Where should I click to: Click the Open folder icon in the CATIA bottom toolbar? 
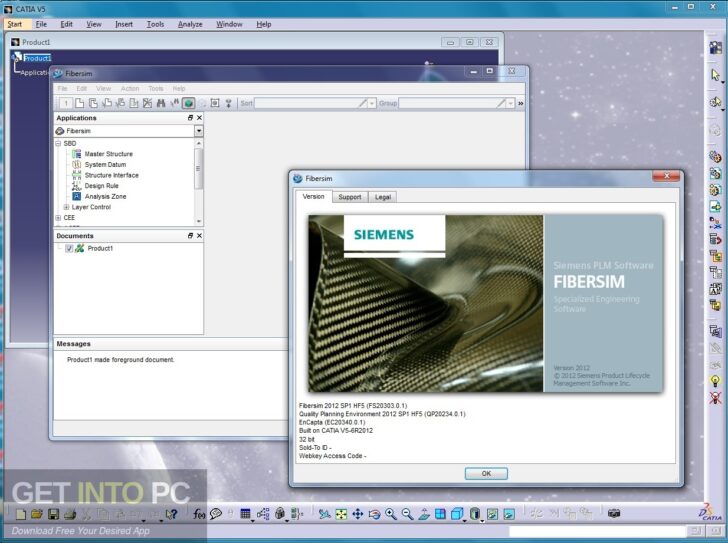[x=37, y=514]
